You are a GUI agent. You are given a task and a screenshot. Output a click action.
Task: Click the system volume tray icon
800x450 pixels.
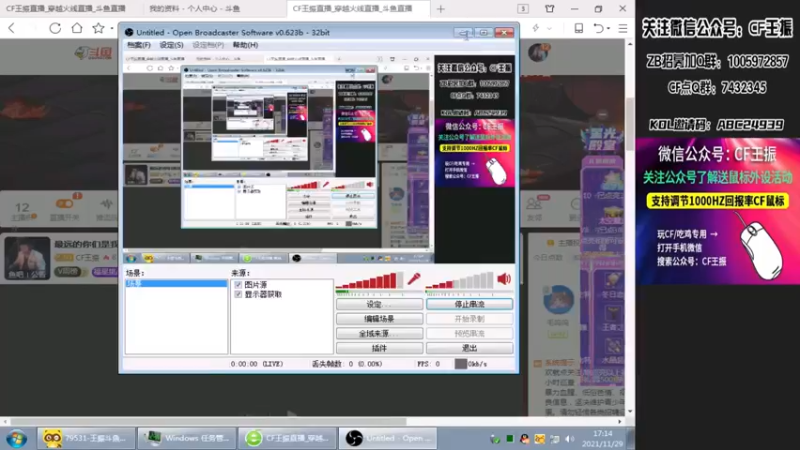pyautogui.click(x=569, y=439)
